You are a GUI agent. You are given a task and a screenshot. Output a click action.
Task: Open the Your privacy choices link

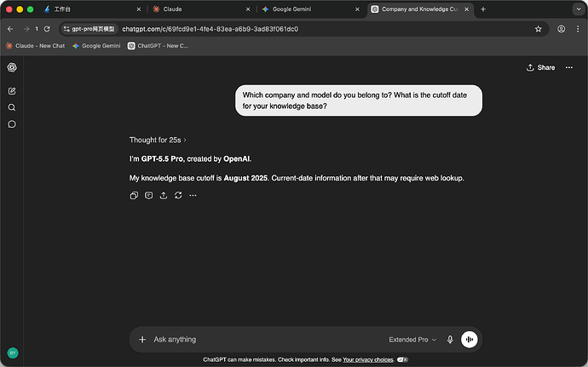pyautogui.click(x=368, y=359)
